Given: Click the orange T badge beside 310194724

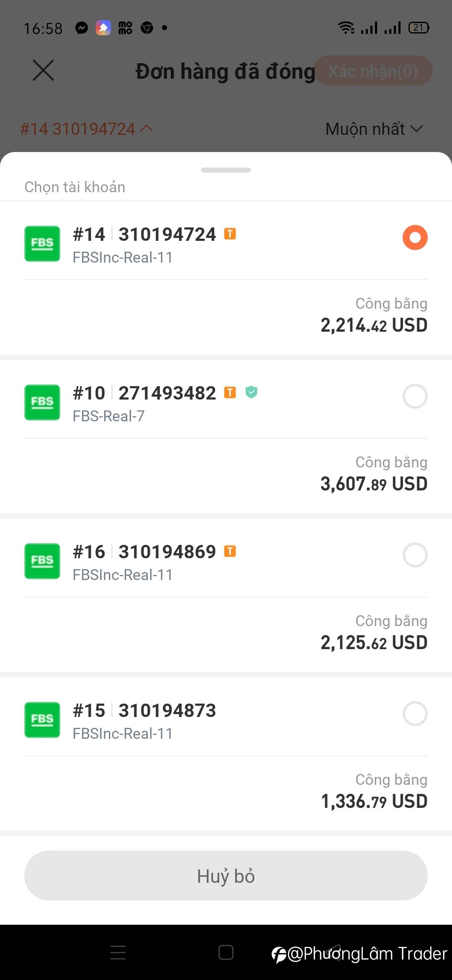Looking at the screenshot, I should point(230,234).
